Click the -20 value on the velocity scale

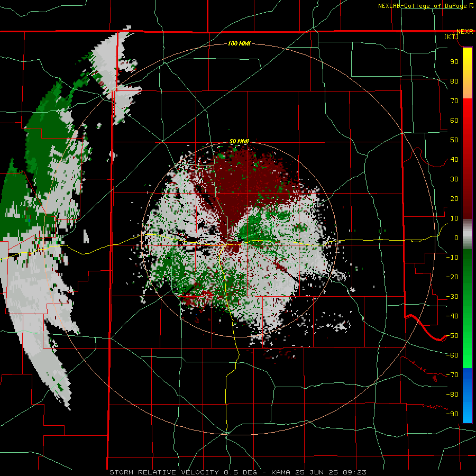[452, 277]
